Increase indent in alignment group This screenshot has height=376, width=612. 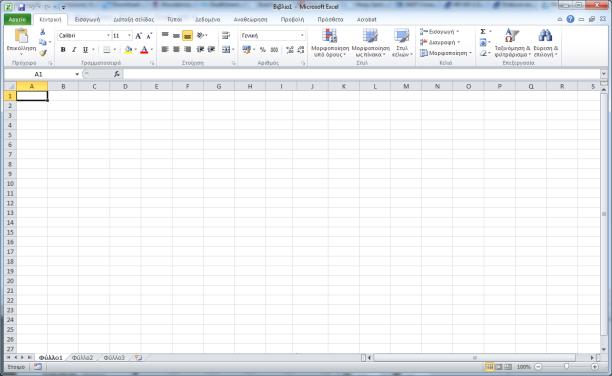coord(211,49)
